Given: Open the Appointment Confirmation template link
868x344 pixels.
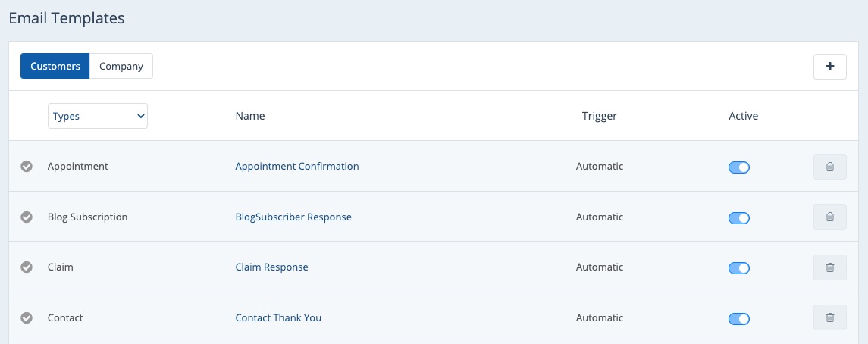Looking at the screenshot, I should 297,167.
